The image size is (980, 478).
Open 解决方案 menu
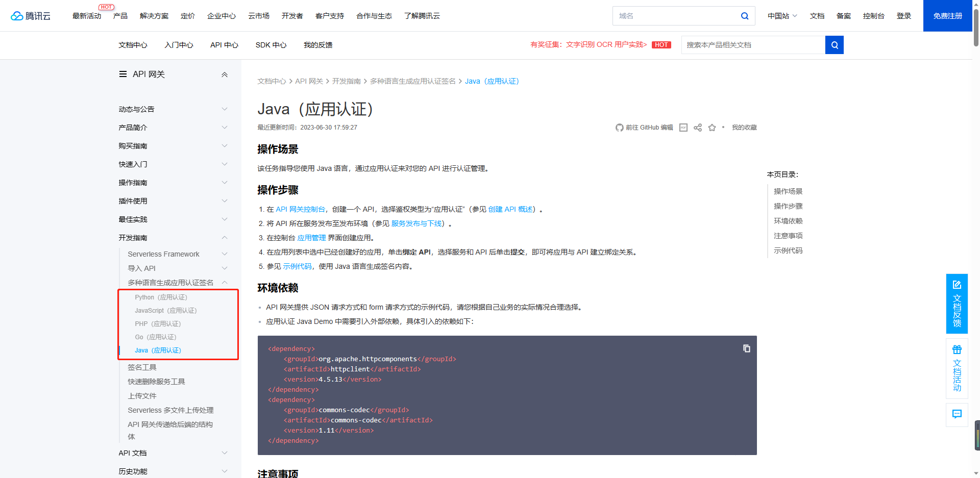154,16
